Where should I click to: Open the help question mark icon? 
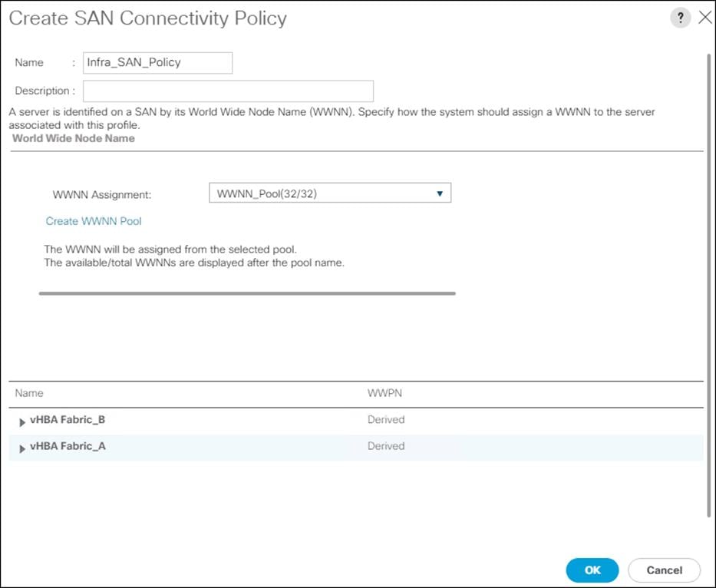pyautogui.click(x=681, y=18)
